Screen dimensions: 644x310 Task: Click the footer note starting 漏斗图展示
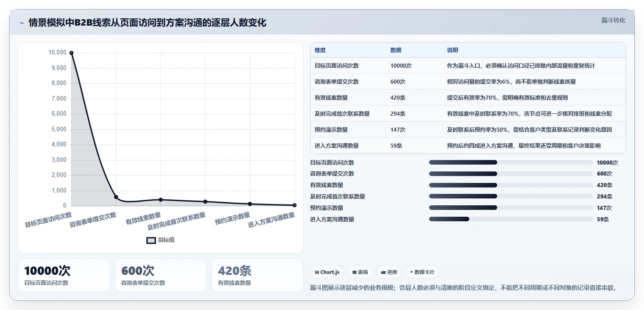coord(464,288)
